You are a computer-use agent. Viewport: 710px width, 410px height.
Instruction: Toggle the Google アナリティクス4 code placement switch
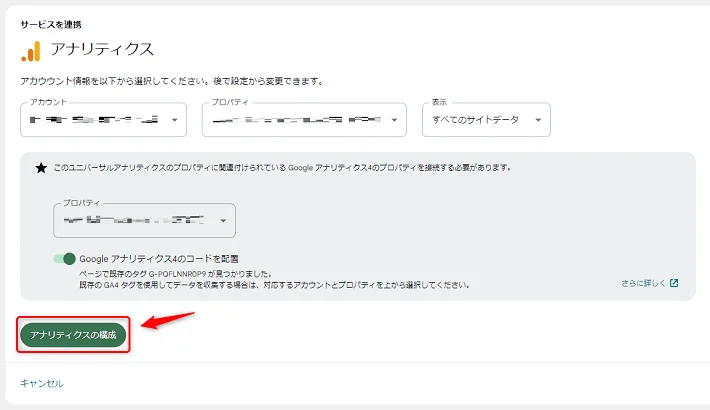tap(65, 259)
